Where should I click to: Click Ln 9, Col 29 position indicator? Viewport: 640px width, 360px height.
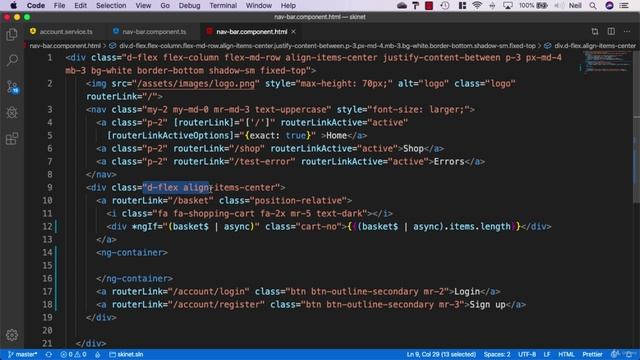pos(441,354)
